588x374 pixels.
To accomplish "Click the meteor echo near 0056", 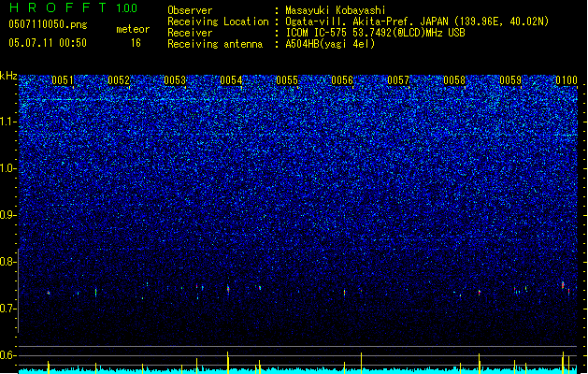I will coord(344,293).
